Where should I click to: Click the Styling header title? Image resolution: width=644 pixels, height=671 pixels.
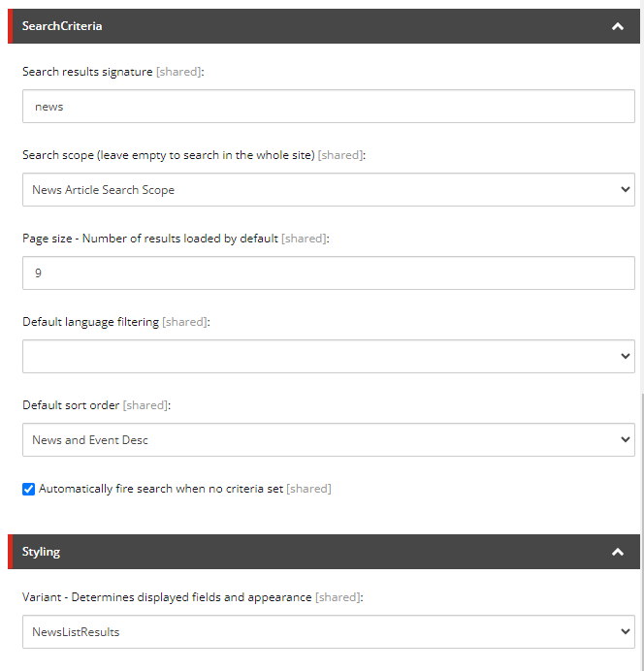click(41, 552)
